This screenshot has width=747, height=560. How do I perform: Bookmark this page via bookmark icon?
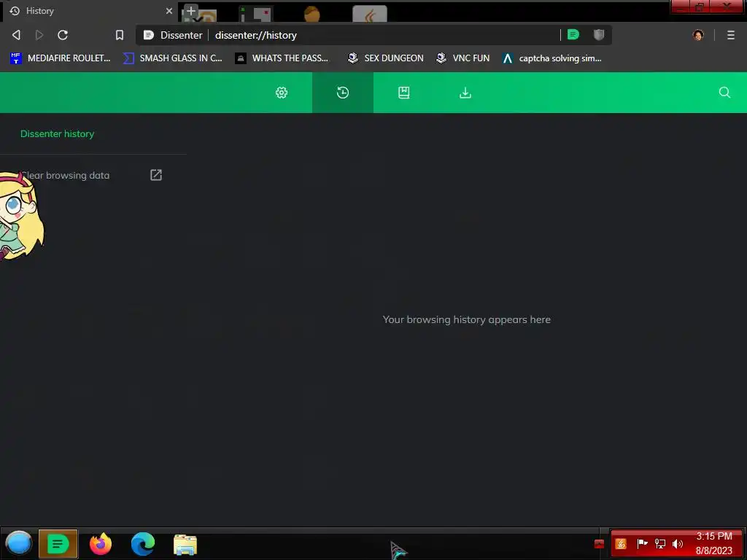120,35
